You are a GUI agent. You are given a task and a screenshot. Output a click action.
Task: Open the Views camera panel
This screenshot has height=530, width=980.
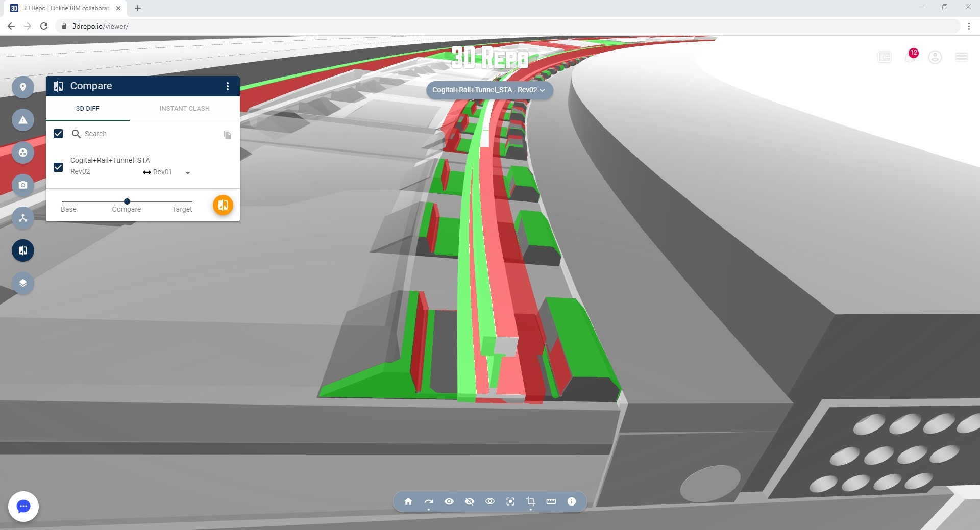click(x=23, y=185)
